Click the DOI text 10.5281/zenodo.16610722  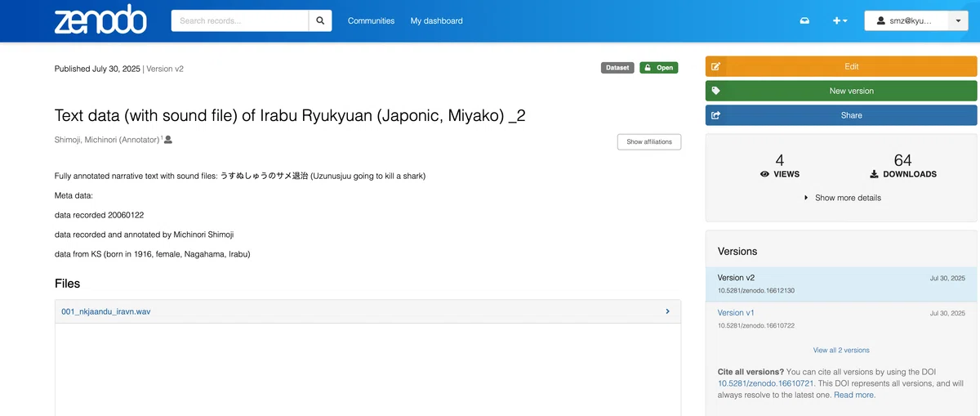(756, 325)
